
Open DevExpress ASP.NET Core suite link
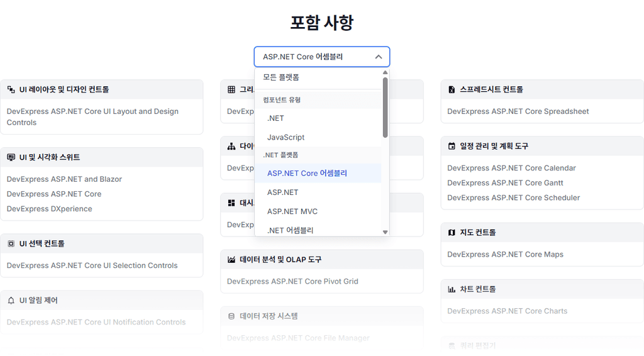(54, 194)
